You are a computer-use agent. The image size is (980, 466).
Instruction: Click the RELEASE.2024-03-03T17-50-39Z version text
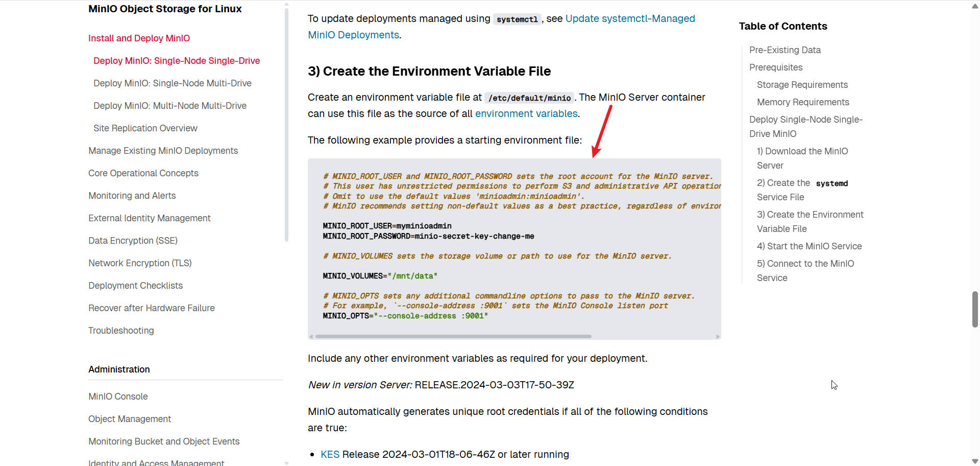pos(494,385)
